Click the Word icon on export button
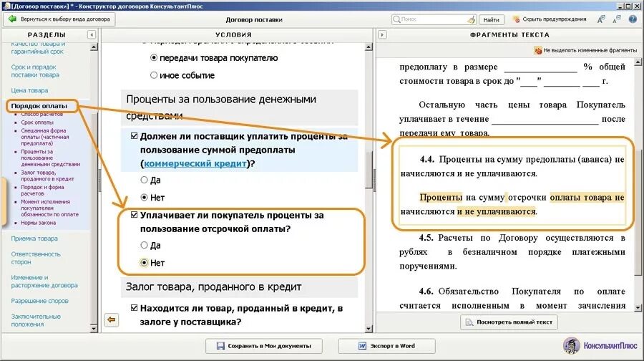Image resolution: width=644 pixels, height=361 pixels. (362, 346)
